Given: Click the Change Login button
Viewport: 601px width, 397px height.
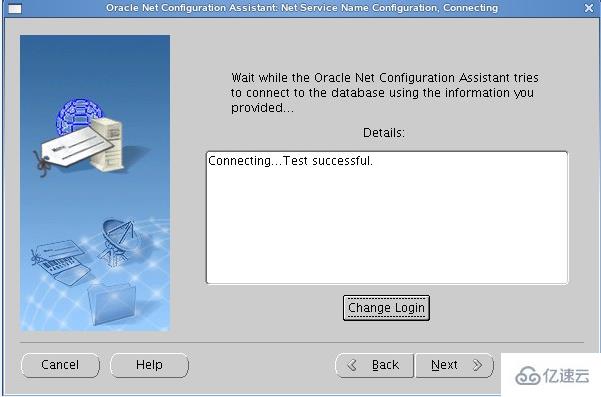Looking at the screenshot, I should (386, 308).
